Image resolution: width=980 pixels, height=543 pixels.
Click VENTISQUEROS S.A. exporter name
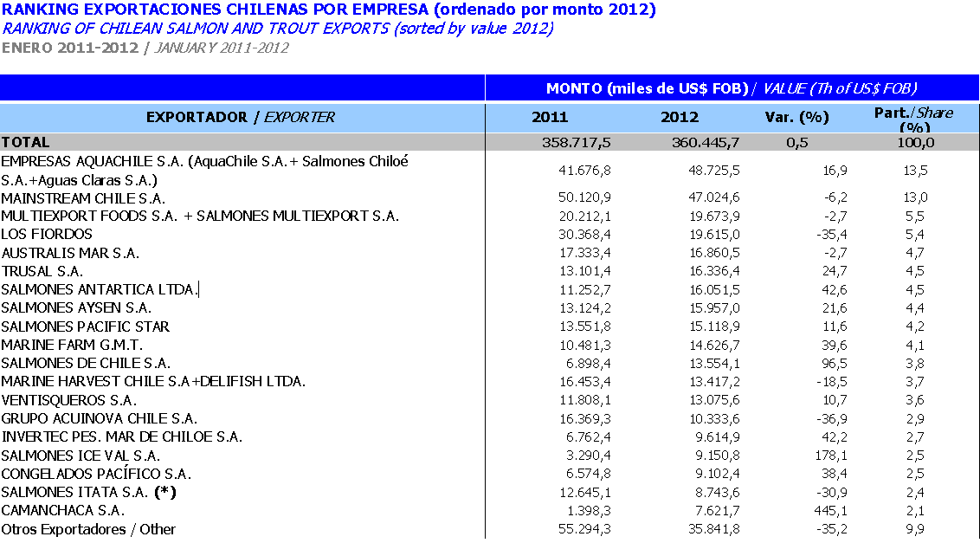(x=68, y=400)
